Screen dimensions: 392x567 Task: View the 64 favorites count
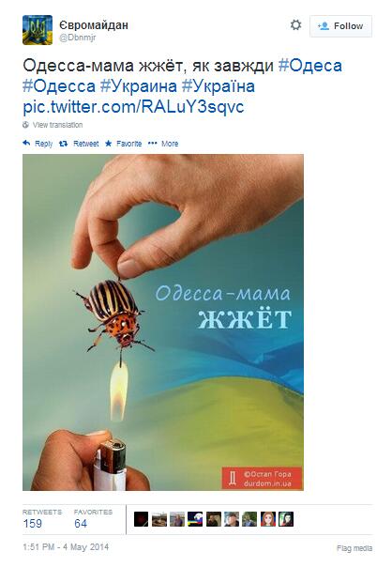tap(81, 523)
